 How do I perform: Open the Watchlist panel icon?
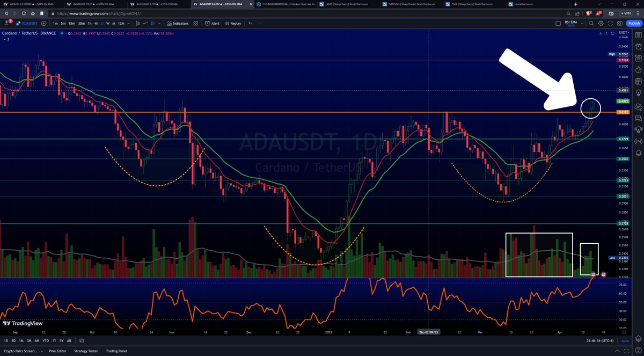point(639,36)
